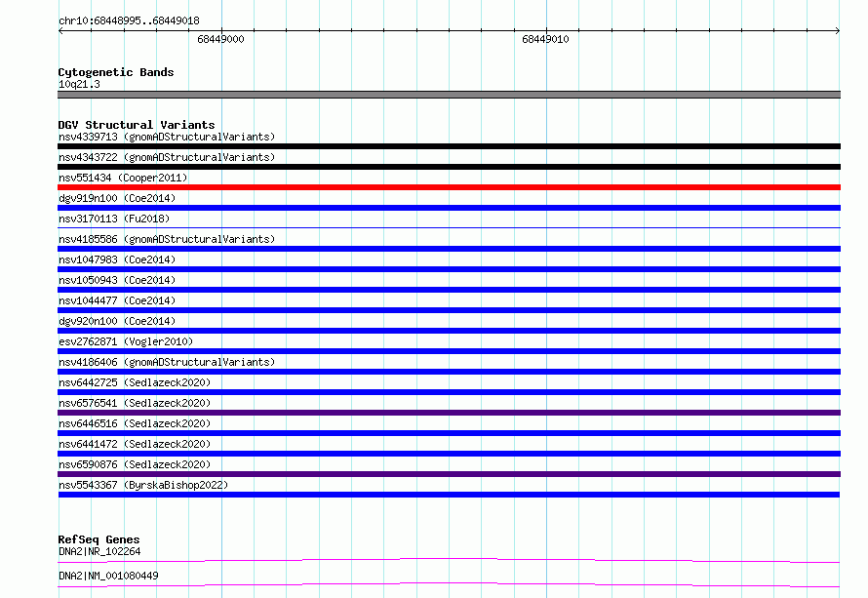Open variant nsv4185586 (gnomADStructuralVariants)
Image resolution: width=868 pixels, height=598 pixels.
[x=167, y=239]
